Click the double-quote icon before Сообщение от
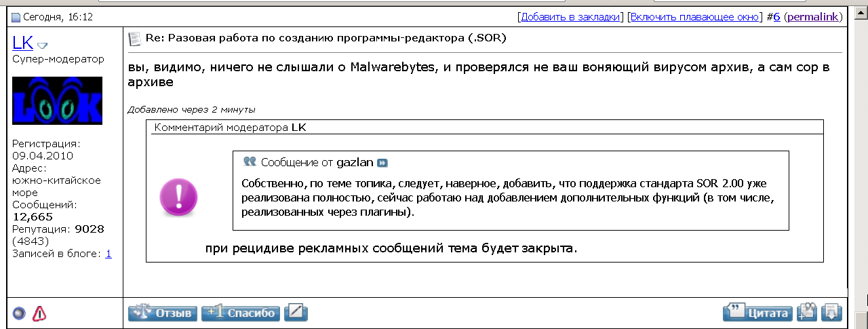 250,162
